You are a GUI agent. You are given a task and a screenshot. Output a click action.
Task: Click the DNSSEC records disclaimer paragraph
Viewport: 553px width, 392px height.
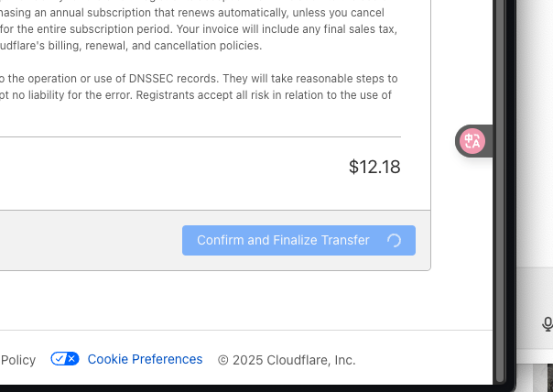point(199,87)
